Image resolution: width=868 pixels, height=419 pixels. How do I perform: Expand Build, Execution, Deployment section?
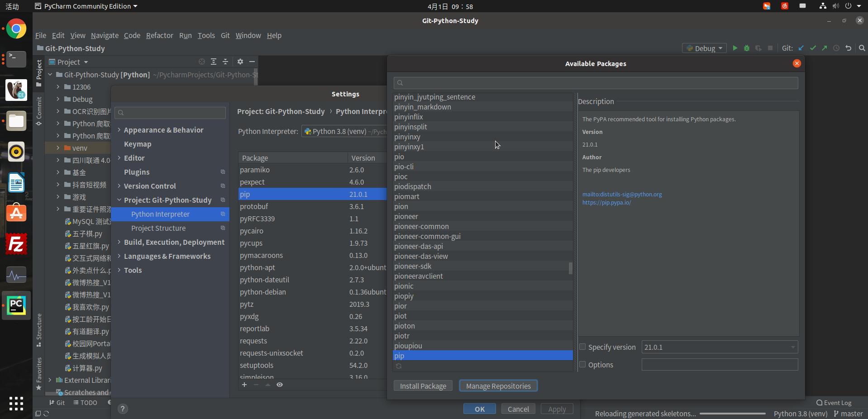pos(119,242)
